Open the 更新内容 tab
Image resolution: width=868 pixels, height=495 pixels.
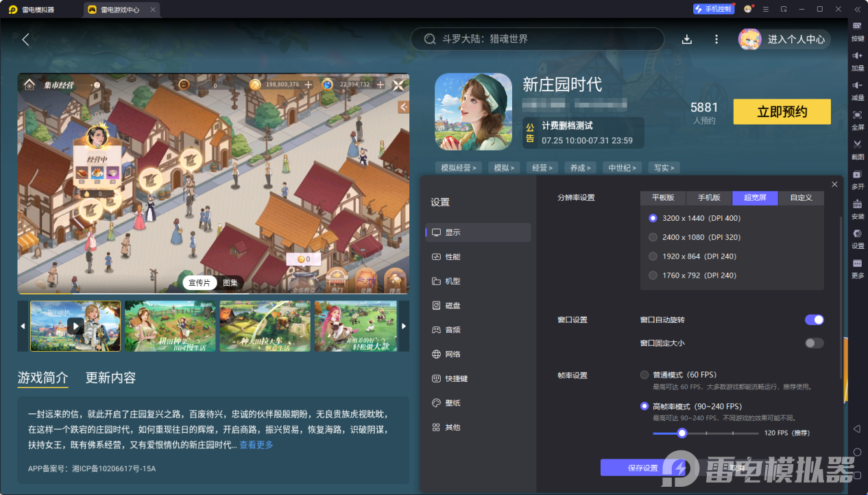[x=110, y=378]
